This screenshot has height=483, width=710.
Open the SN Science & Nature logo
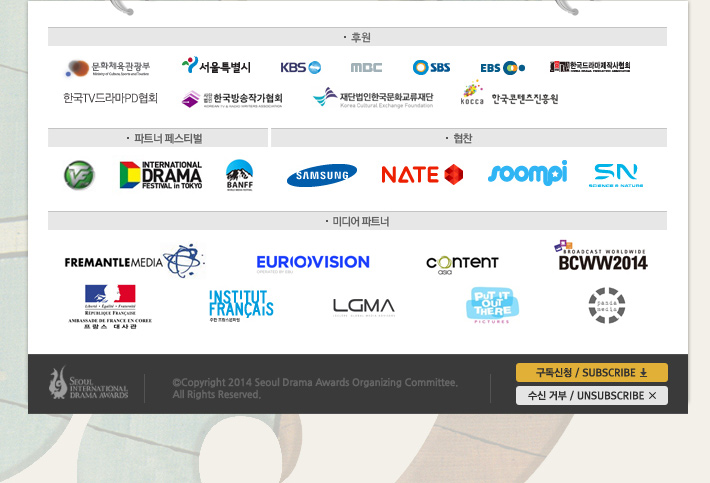616,175
